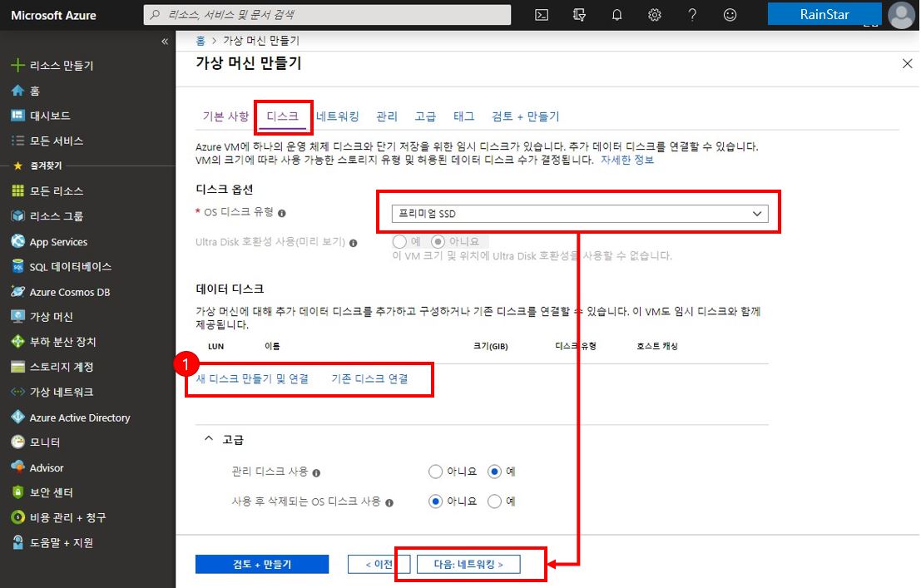The image size is (921, 588).
Task: Switch to 디스크 tab
Action: tap(283, 116)
